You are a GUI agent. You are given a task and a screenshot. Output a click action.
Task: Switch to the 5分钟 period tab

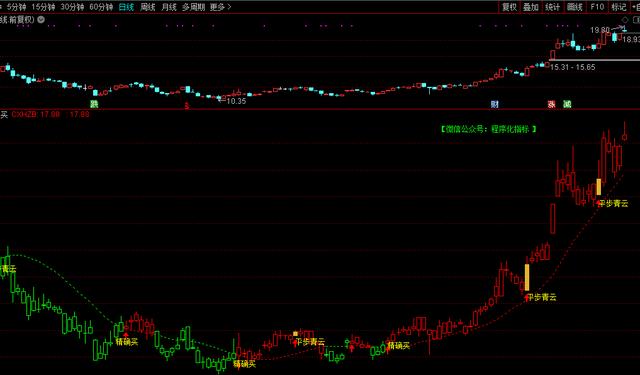pos(17,7)
